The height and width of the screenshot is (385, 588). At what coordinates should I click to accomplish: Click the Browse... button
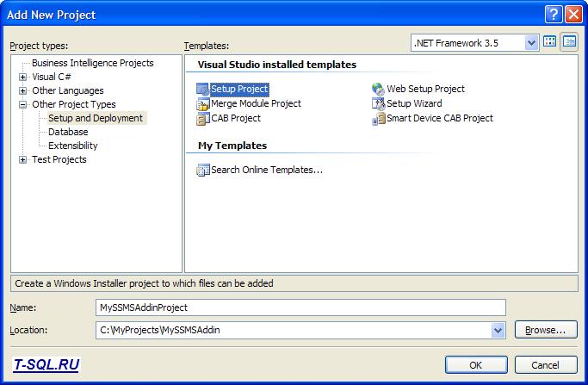click(546, 330)
